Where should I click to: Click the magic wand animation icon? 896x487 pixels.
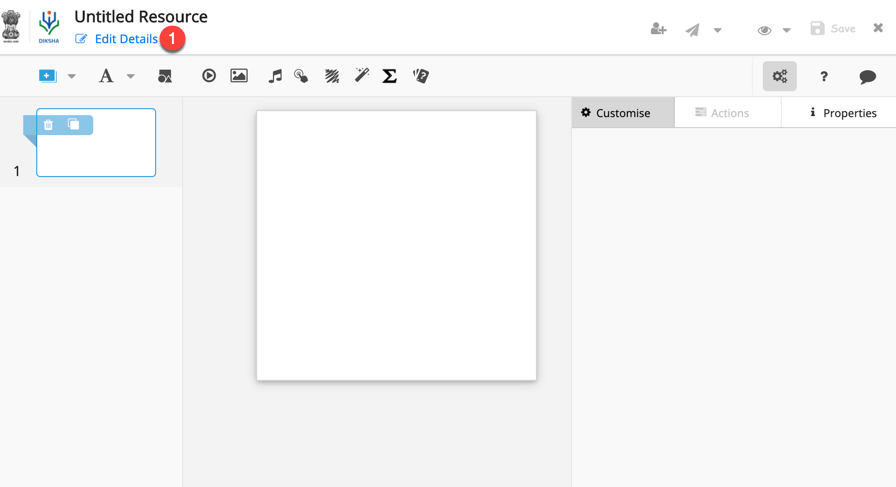(x=362, y=76)
